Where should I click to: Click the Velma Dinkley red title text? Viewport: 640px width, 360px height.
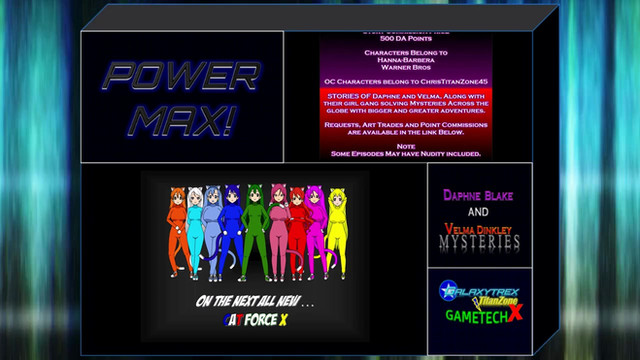(x=478, y=229)
